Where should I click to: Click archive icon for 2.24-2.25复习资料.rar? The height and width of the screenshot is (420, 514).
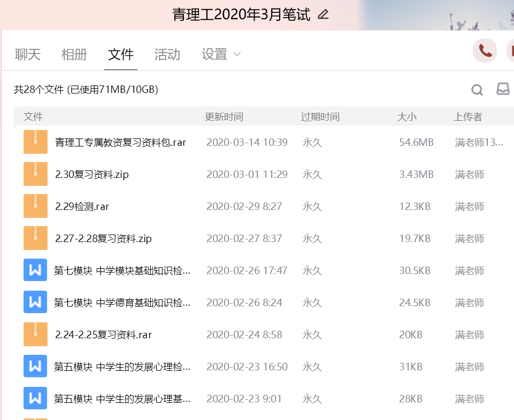point(35,335)
